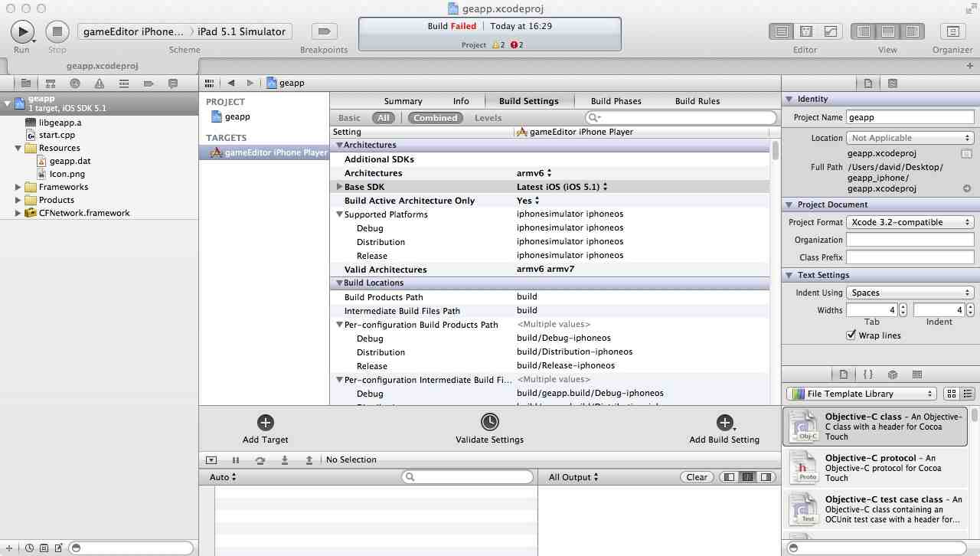Show the Issue navigator warning icon

tap(100, 83)
